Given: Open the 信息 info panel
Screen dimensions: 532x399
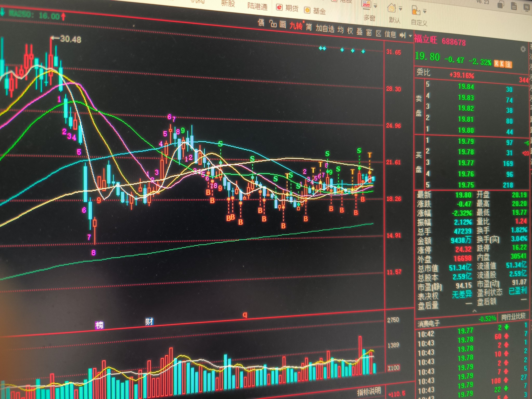Looking at the screenshot, I should (390, 34).
